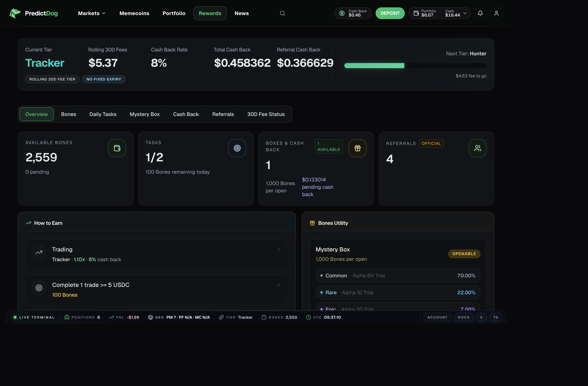The image size is (588, 386).
Task: Click the UTC clock icon in status bar
Action: (x=308, y=317)
